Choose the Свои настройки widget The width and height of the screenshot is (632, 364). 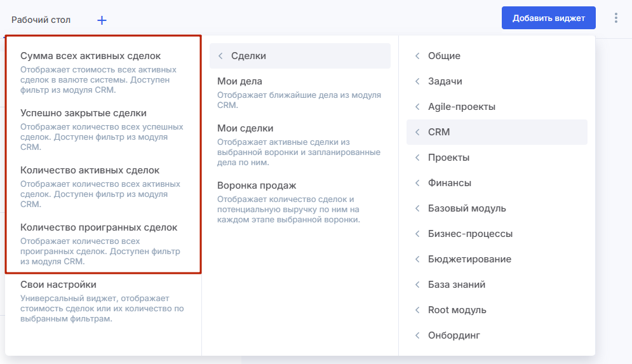(x=58, y=285)
